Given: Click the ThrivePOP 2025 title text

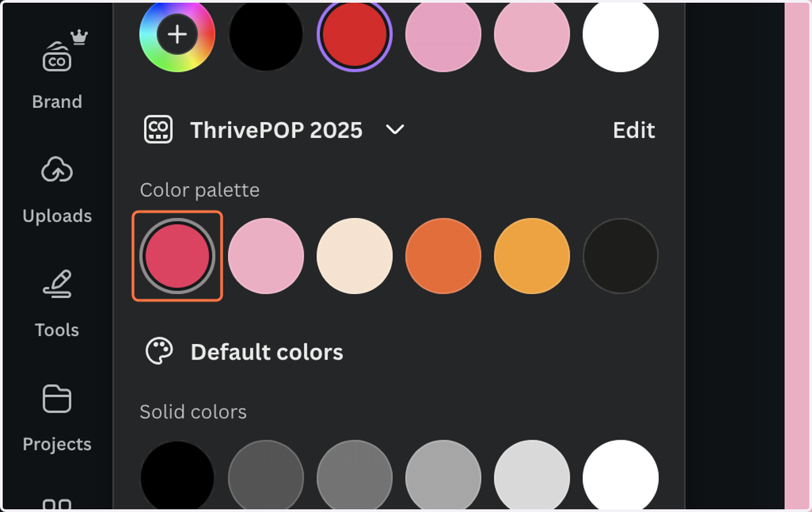Looking at the screenshot, I should 276,130.
